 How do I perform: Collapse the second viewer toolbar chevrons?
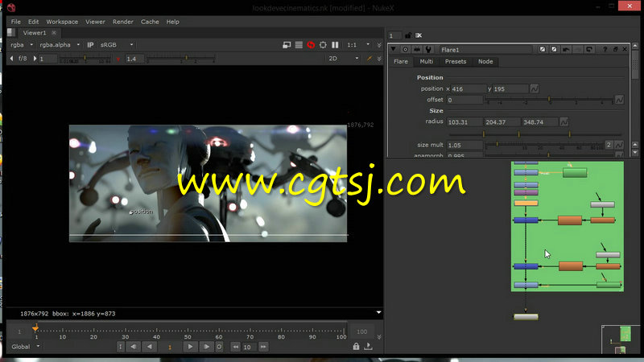click(x=379, y=59)
